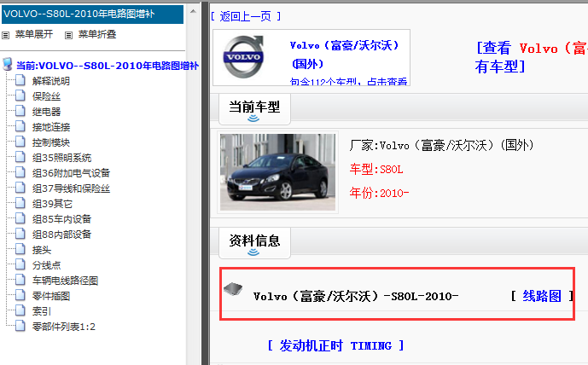588x365 pixels.
Task: Click page icon beside 组39其它
Action: [20, 203]
